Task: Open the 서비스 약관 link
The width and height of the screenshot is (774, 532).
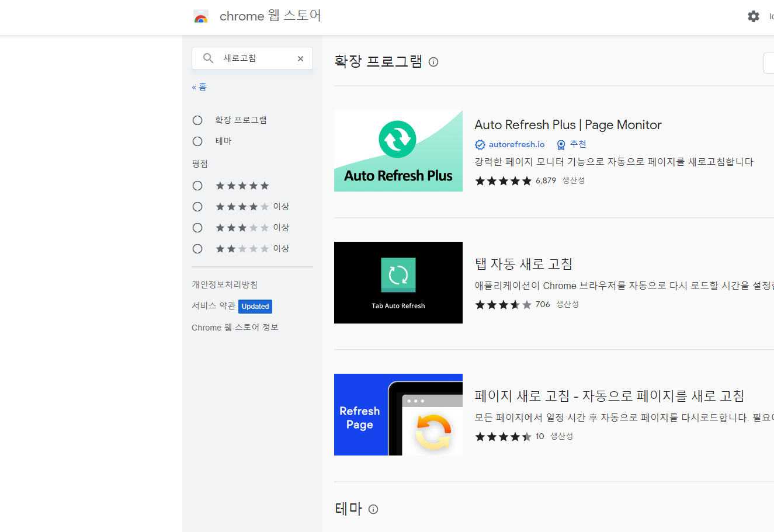Action: [214, 305]
